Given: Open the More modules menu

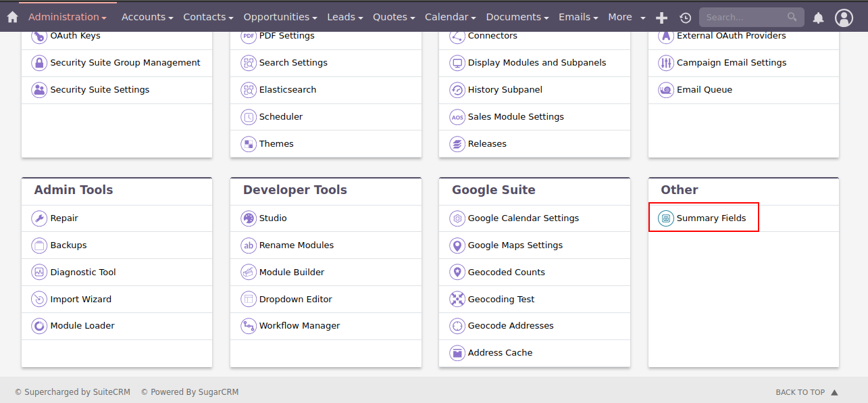Looking at the screenshot, I should point(627,17).
